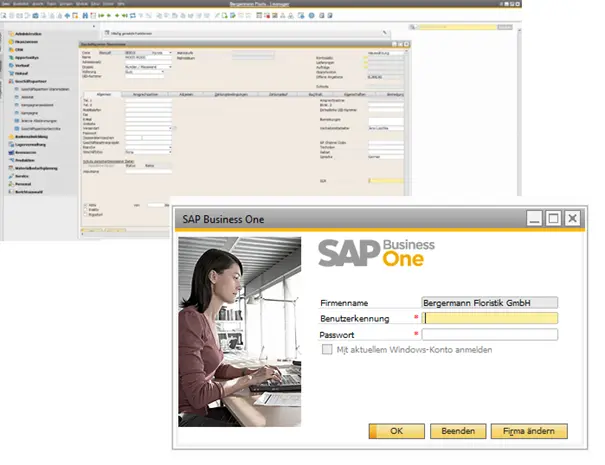Open Geschäftspartnerberichte in the sidebar
Screen dimensions: 605x465
(41, 129)
